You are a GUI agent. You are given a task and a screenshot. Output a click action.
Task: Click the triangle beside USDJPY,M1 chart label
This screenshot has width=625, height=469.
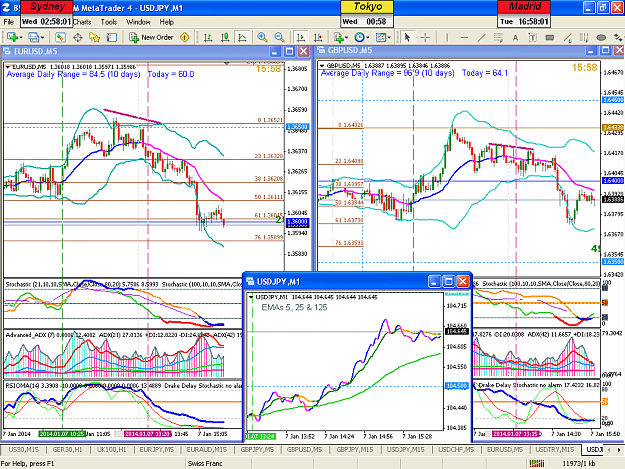coord(251,297)
